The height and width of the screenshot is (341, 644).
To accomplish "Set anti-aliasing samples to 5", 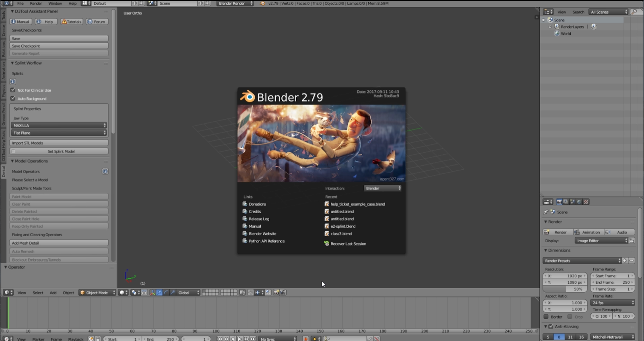I will (548, 337).
